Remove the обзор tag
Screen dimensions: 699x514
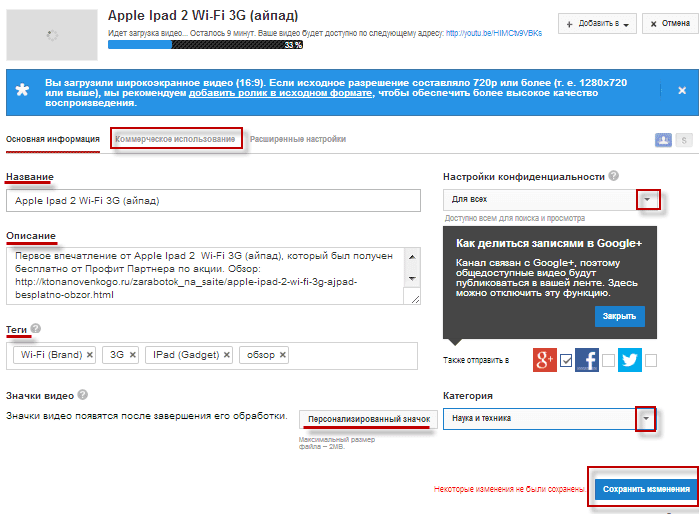(x=283, y=355)
